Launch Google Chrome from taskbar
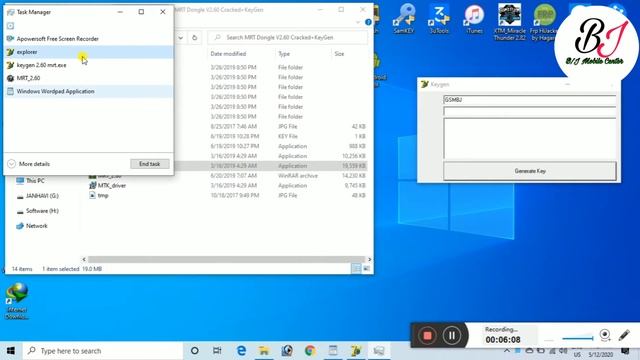The width and height of the screenshot is (640, 360). (310, 351)
